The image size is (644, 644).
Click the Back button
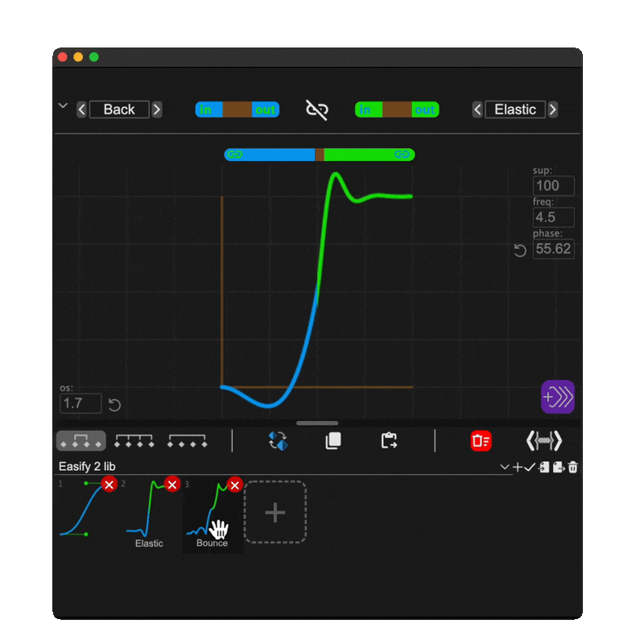click(119, 109)
